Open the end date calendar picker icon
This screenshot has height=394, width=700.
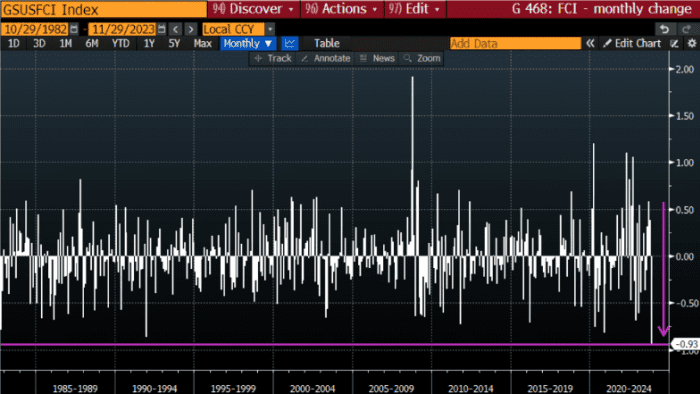click(x=162, y=29)
